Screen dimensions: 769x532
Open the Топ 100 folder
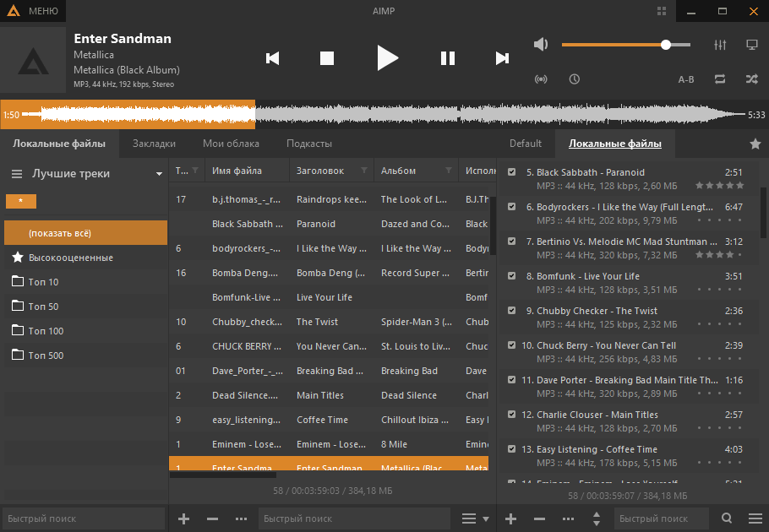[86, 331]
